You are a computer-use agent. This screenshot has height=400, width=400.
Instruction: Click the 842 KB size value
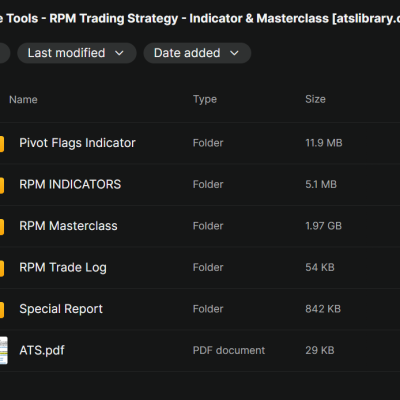(x=323, y=309)
